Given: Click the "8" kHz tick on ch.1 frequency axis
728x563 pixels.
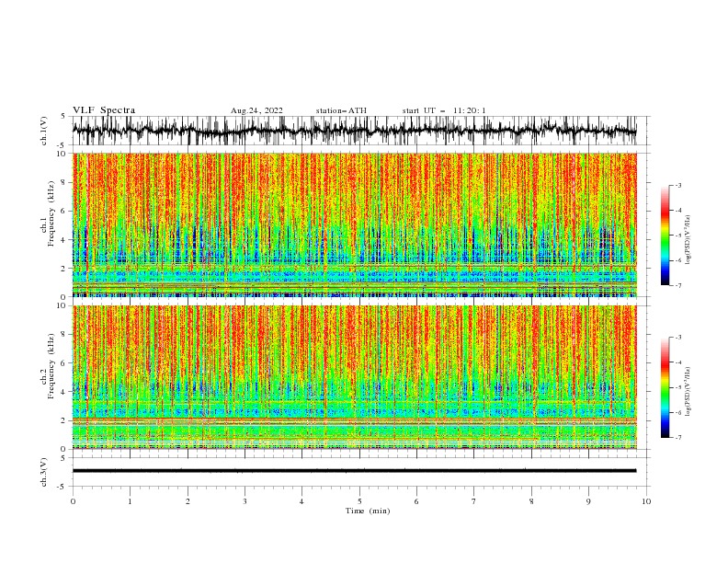Looking at the screenshot, I should pyautogui.click(x=64, y=182).
